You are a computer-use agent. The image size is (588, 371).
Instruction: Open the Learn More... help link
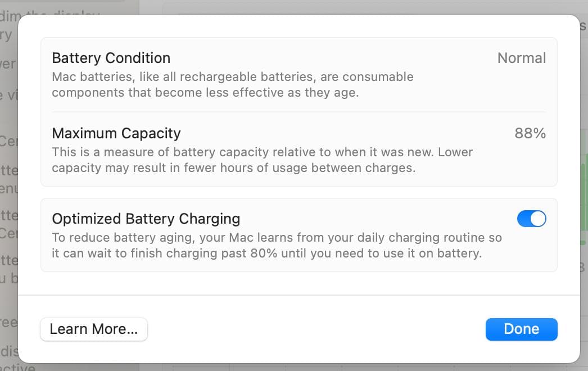point(93,329)
